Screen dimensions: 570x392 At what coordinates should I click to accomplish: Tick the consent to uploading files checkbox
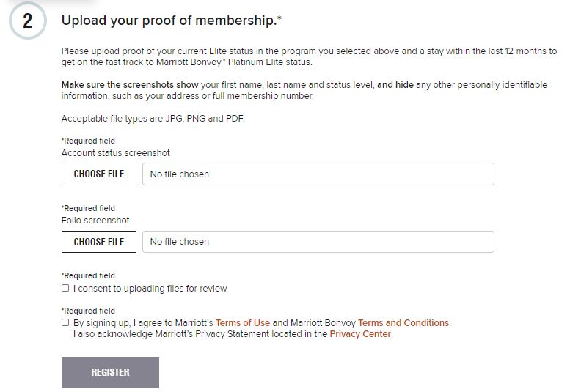coord(65,288)
